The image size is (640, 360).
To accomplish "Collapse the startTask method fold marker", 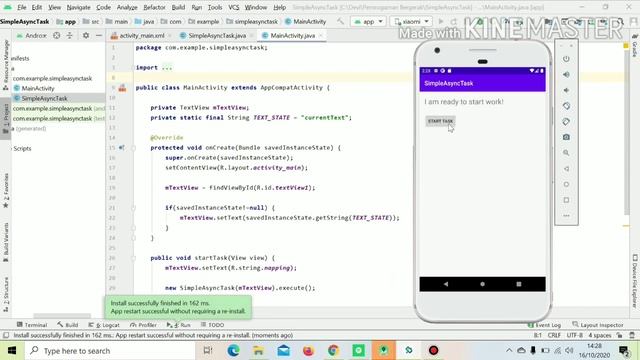I will [133, 258].
